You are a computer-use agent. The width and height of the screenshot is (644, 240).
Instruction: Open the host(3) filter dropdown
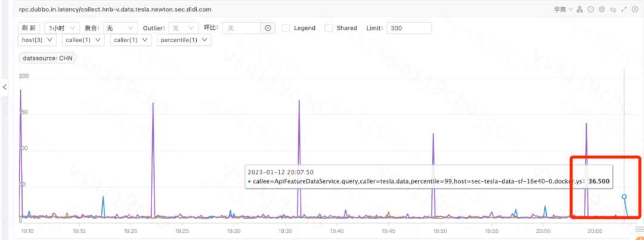38,40
